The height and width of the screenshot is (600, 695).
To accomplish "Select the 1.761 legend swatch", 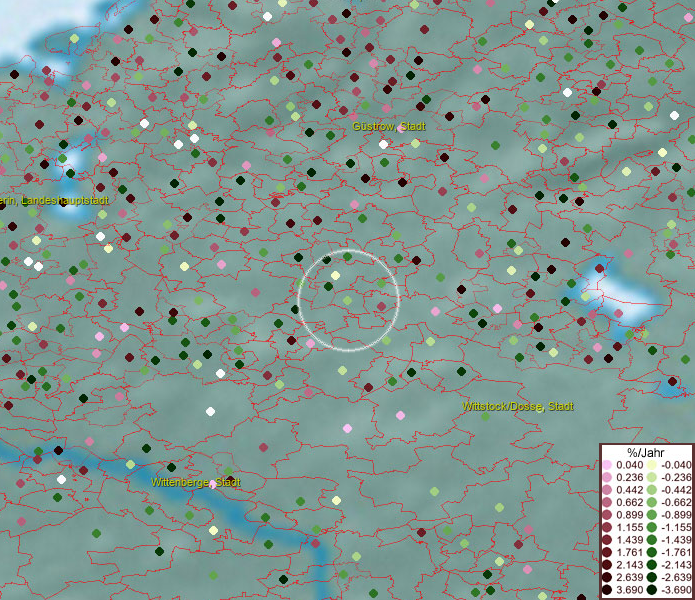I will [x=607, y=552].
